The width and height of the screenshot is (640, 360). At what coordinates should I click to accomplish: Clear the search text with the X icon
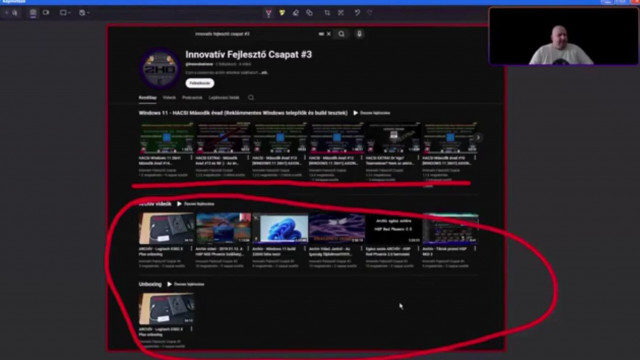click(329, 34)
